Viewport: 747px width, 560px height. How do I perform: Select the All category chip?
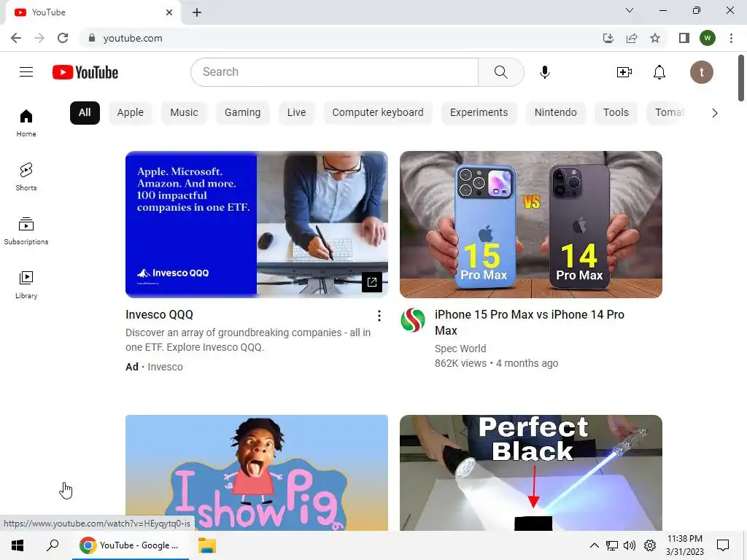tap(85, 113)
